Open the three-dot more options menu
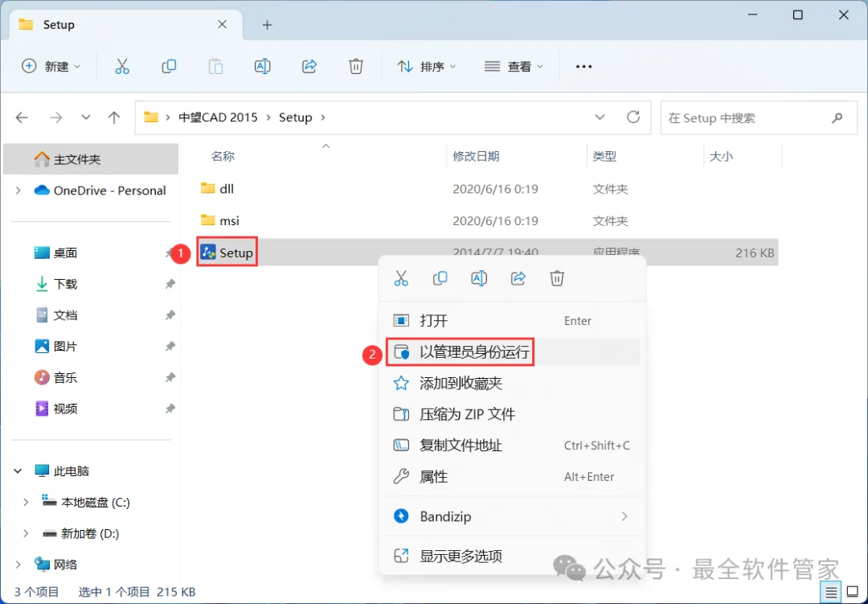868x604 pixels. [x=583, y=67]
